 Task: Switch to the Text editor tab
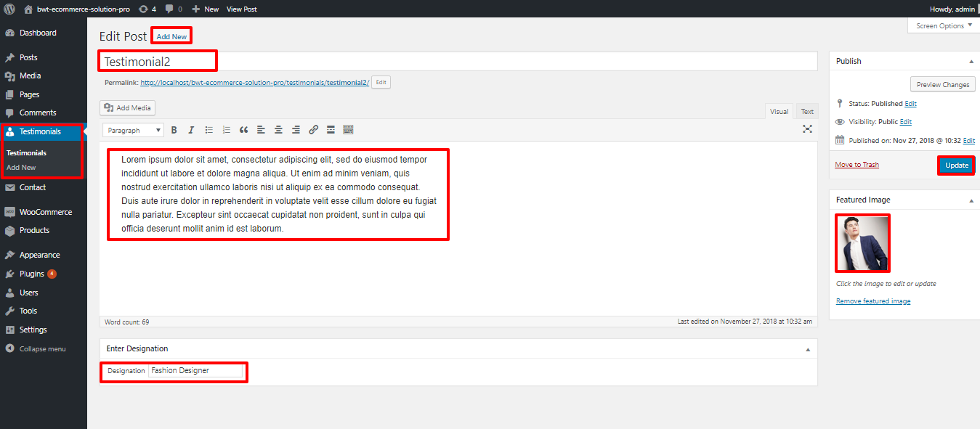[x=807, y=112]
